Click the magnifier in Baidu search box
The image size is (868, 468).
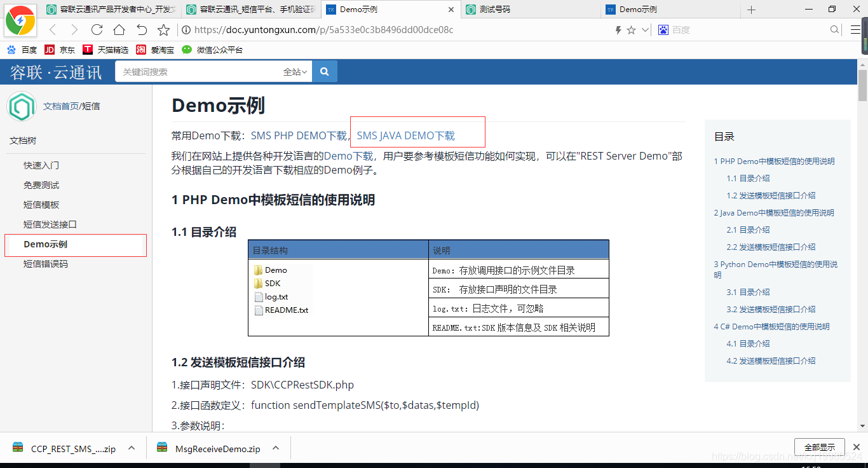(834, 30)
